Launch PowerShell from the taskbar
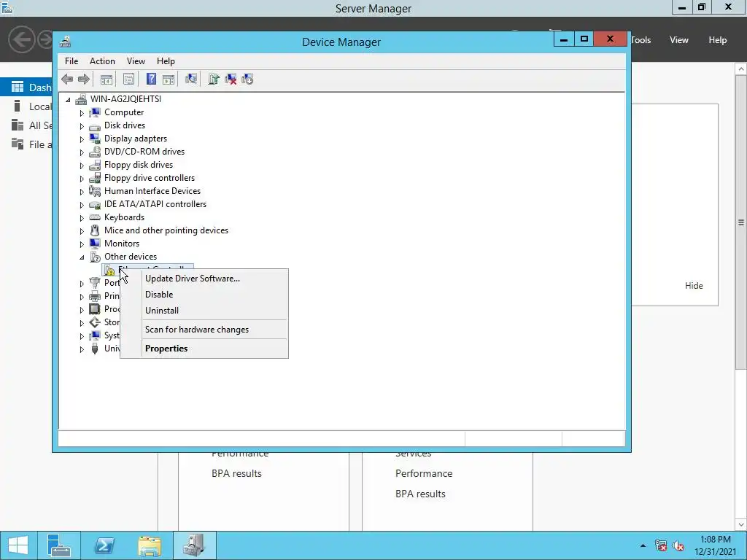The height and width of the screenshot is (560, 747). [104, 545]
